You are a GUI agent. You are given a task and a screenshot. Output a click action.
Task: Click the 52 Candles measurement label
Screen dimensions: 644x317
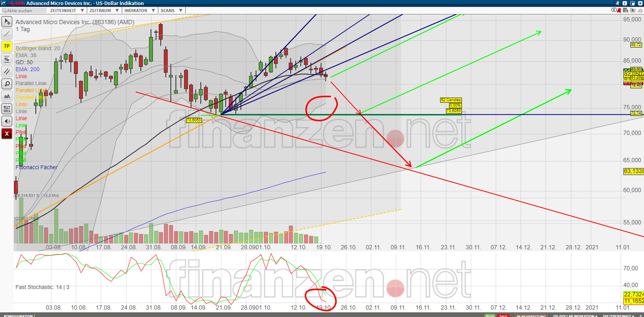[451, 100]
